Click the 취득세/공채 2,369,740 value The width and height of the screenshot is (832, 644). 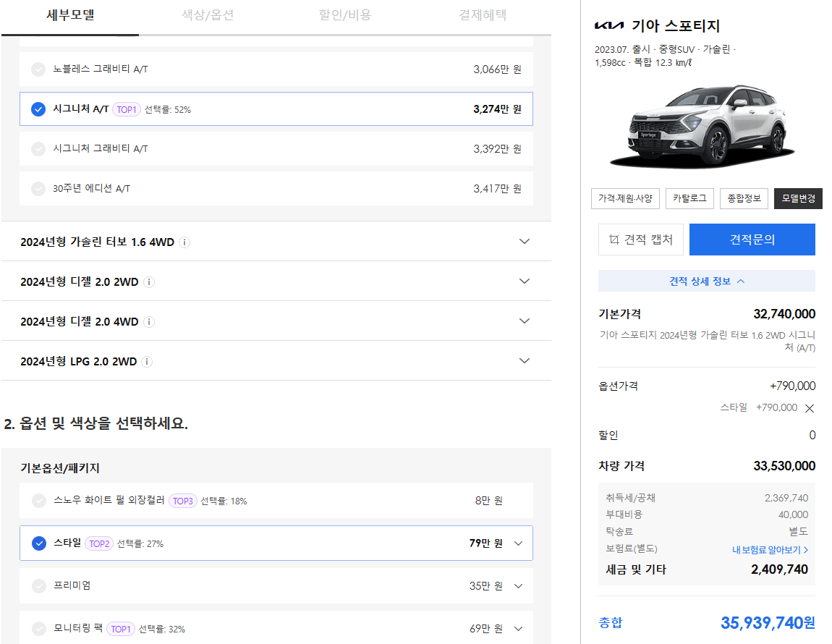(x=786, y=498)
